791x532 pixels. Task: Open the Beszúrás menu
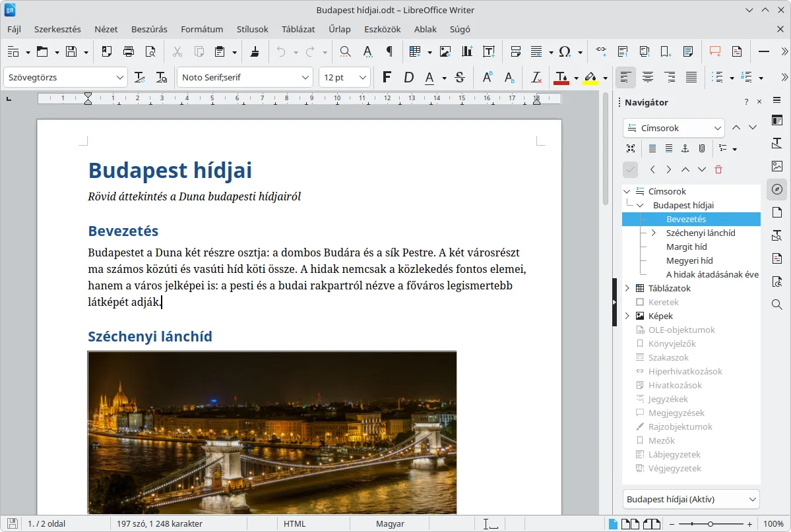(149, 29)
